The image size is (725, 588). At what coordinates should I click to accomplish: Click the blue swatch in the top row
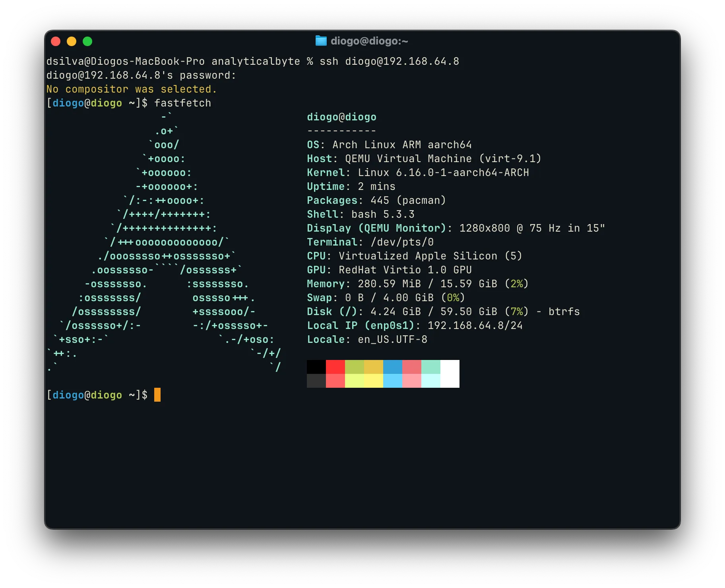point(393,367)
